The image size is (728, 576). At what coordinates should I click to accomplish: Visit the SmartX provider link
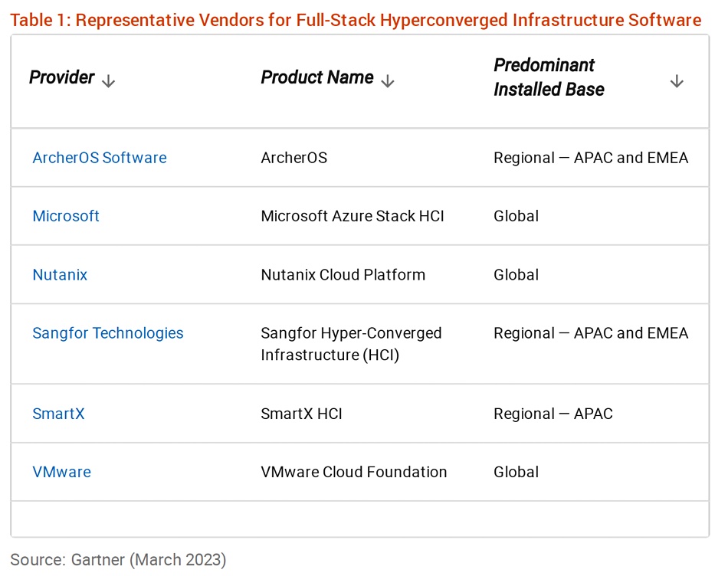58,414
